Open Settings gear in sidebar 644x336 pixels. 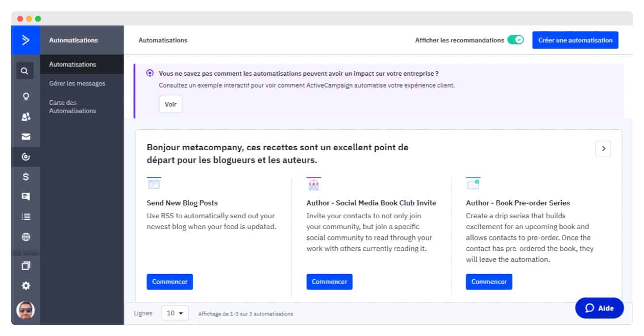(x=25, y=285)
